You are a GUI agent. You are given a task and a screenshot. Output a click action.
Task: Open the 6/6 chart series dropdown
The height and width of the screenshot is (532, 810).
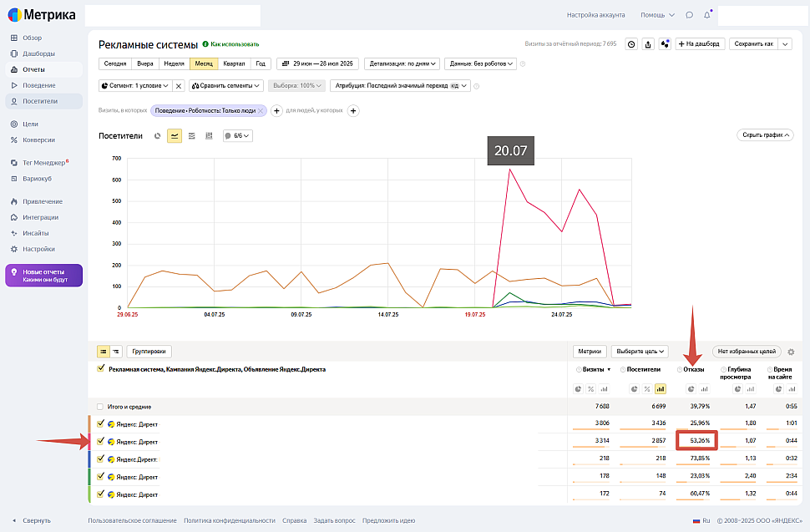[238, 136]
